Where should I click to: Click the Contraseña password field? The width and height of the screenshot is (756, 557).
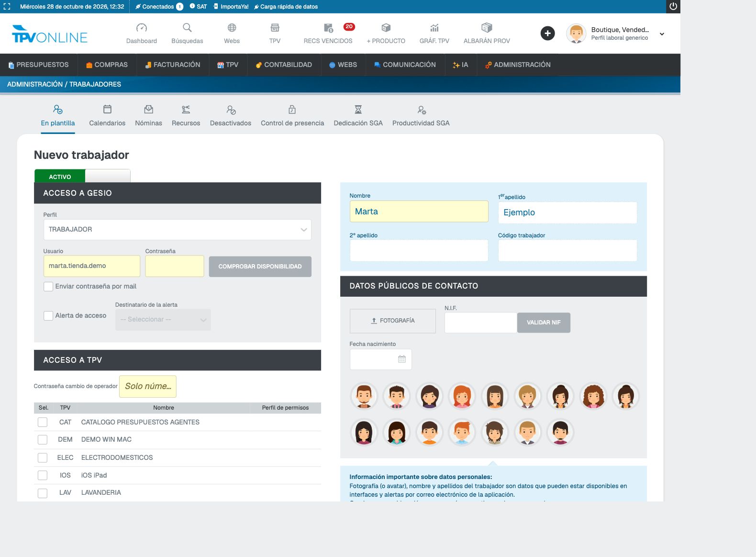click(175, 266)
